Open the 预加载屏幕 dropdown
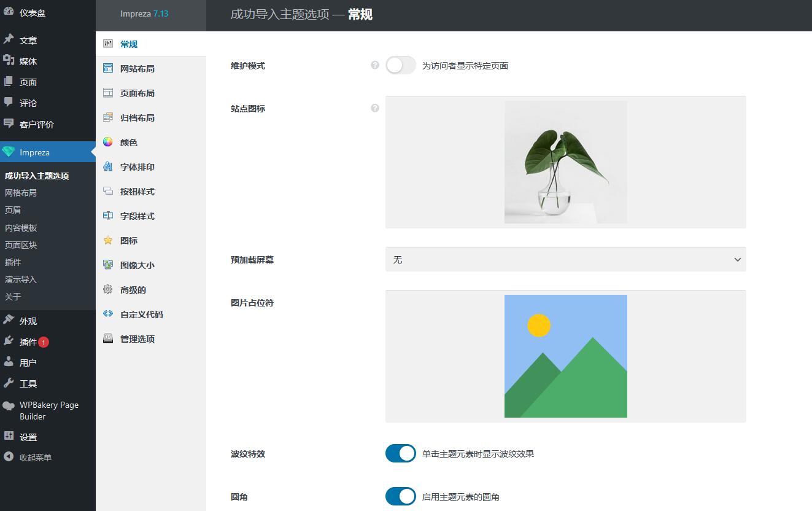 coord(565,259)
